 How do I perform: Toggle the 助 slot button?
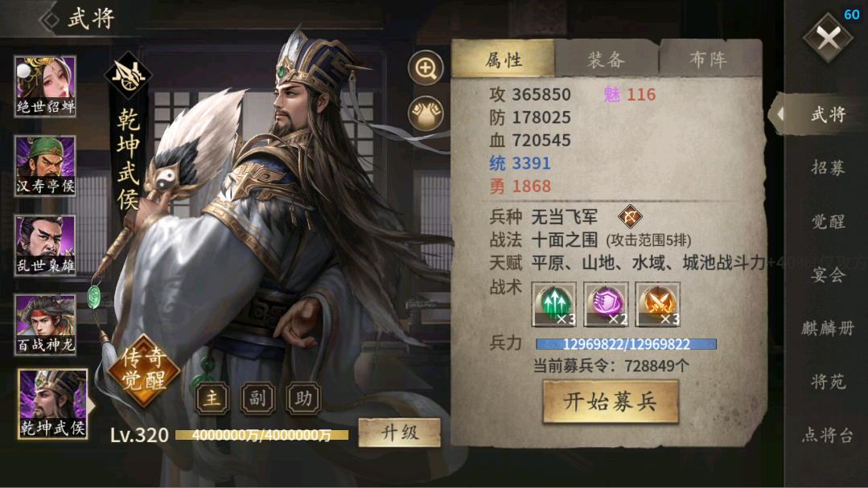(303, 398)
